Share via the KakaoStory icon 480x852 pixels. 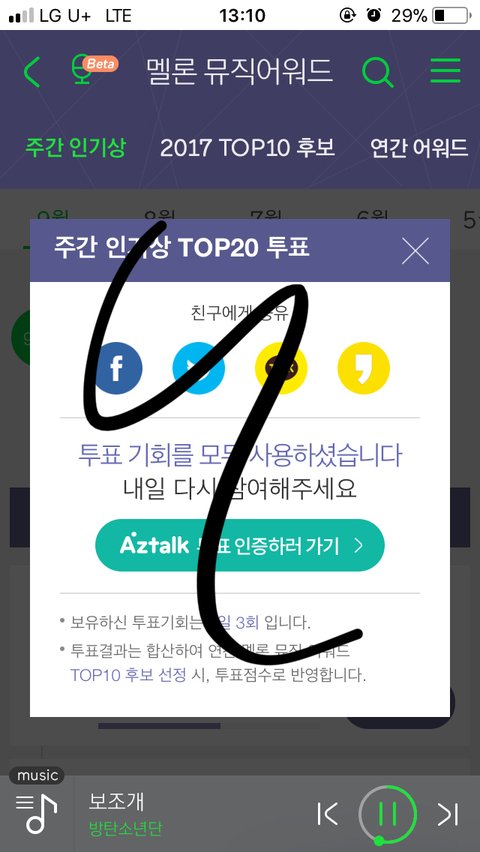click(x=364, y=368)
